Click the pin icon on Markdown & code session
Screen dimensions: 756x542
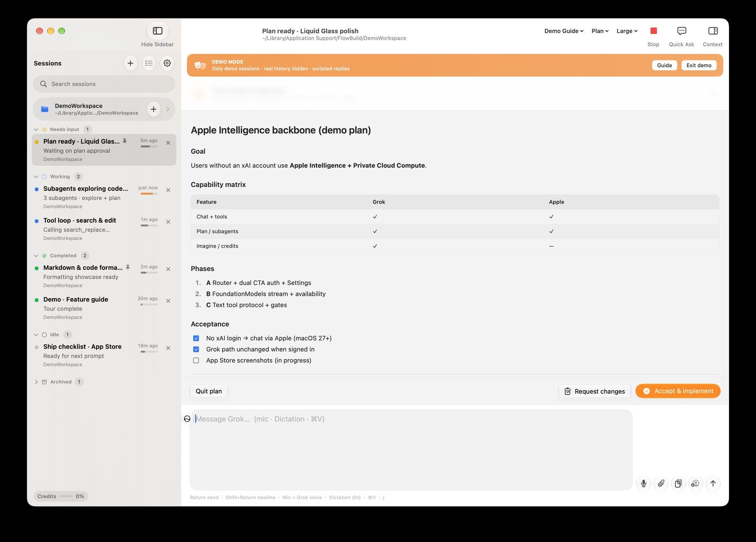pos(128,267)
